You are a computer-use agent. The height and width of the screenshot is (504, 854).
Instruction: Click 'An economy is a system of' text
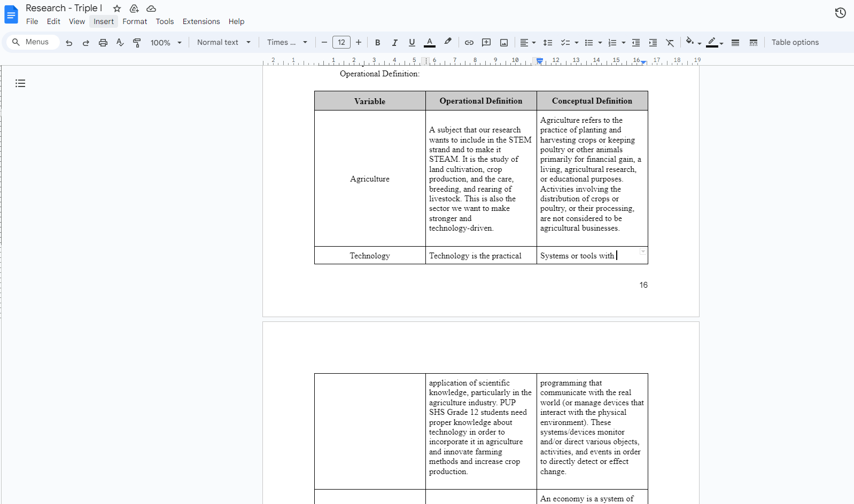coord(587,499)
